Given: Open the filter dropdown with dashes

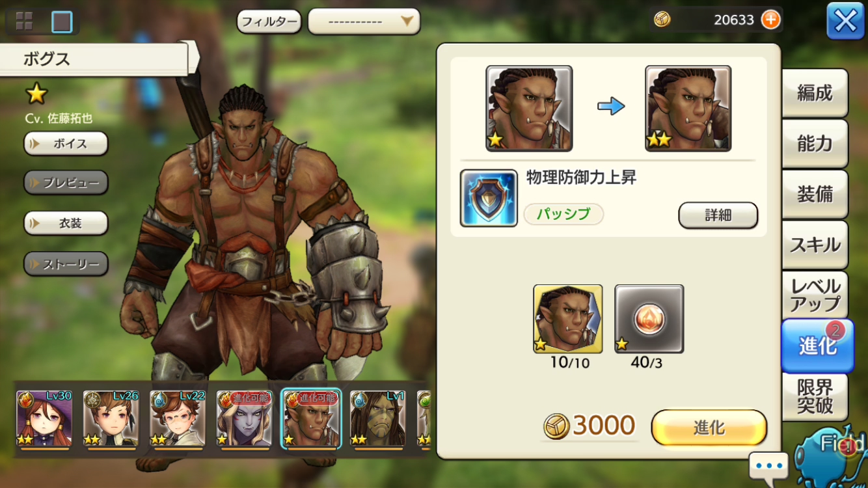Looking at the screenshot, I should point(364,21).
